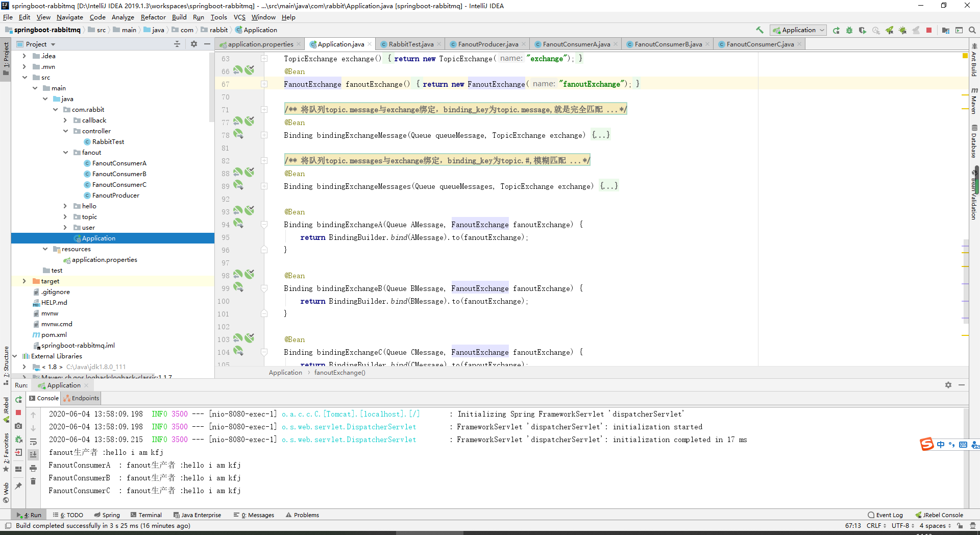
Task: Open the VCS menu
Action: pyautogui.click(x=239, y=17)
